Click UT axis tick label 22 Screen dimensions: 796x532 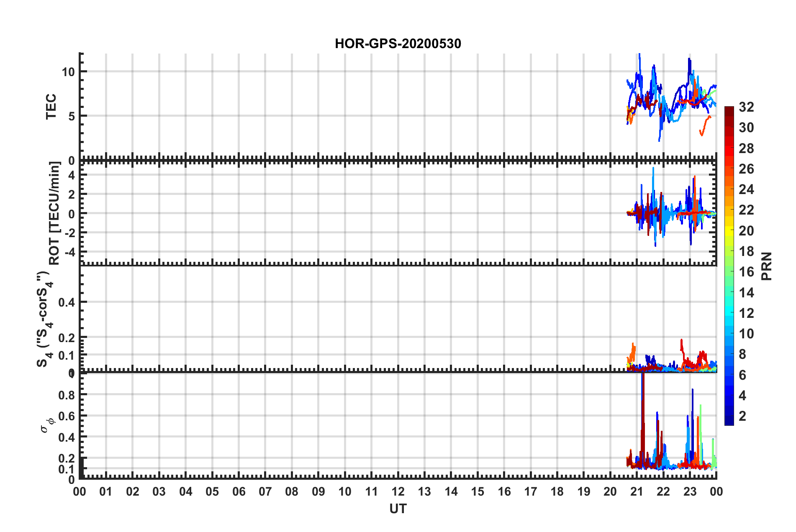coord(663,491)
